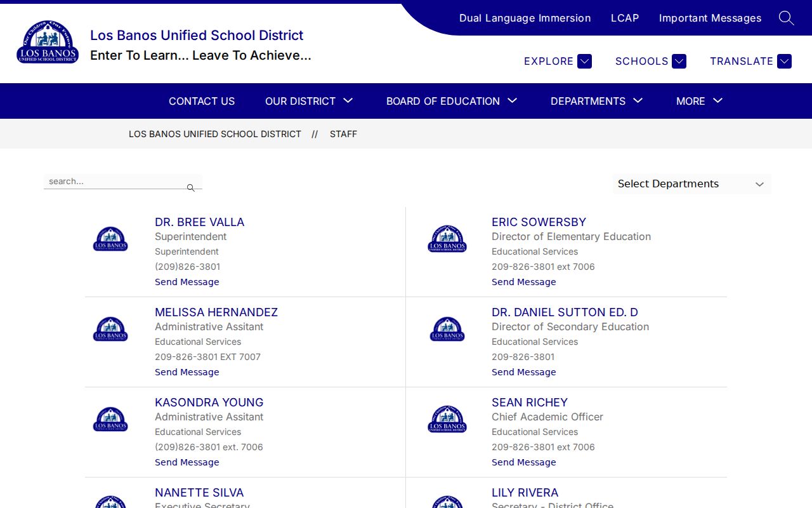
Task: Open DR. DANIEL SUTTON ED. D profile name
Action: tap(565, 312)
